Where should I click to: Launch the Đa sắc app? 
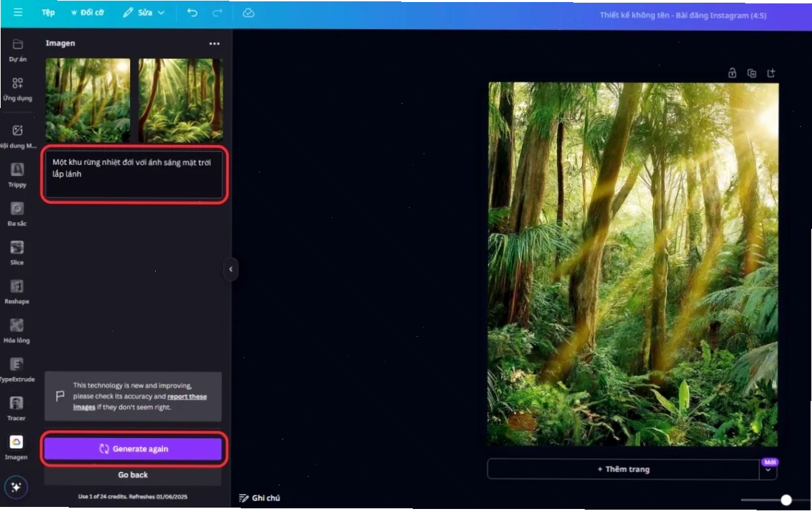18,213
